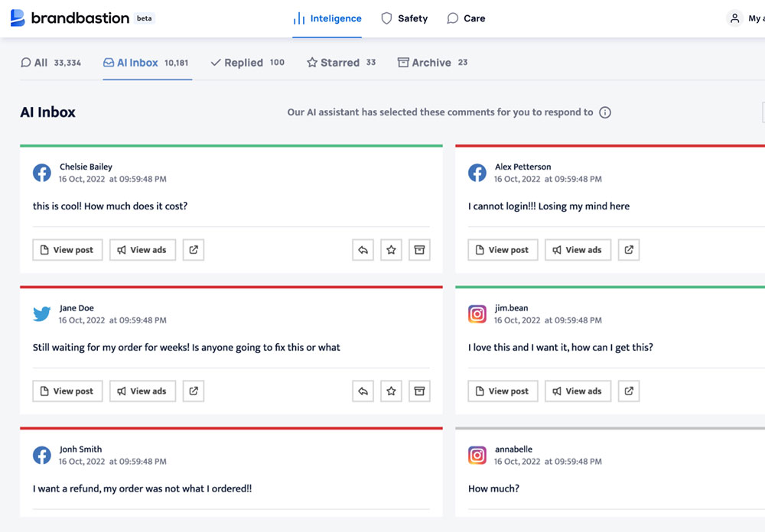Open Jane Doe's comment in external link

click(194, 391)
